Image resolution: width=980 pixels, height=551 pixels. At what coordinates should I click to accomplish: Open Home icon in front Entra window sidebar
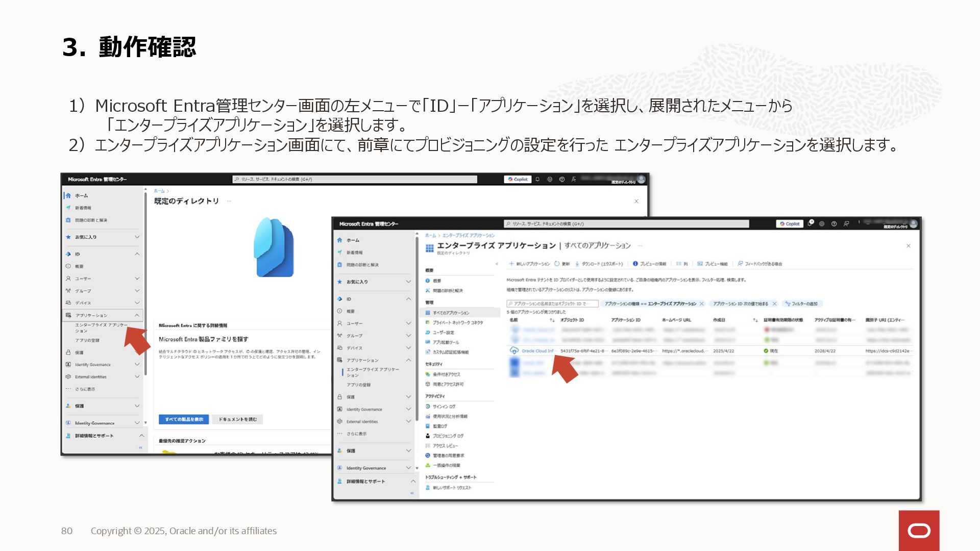340,240
